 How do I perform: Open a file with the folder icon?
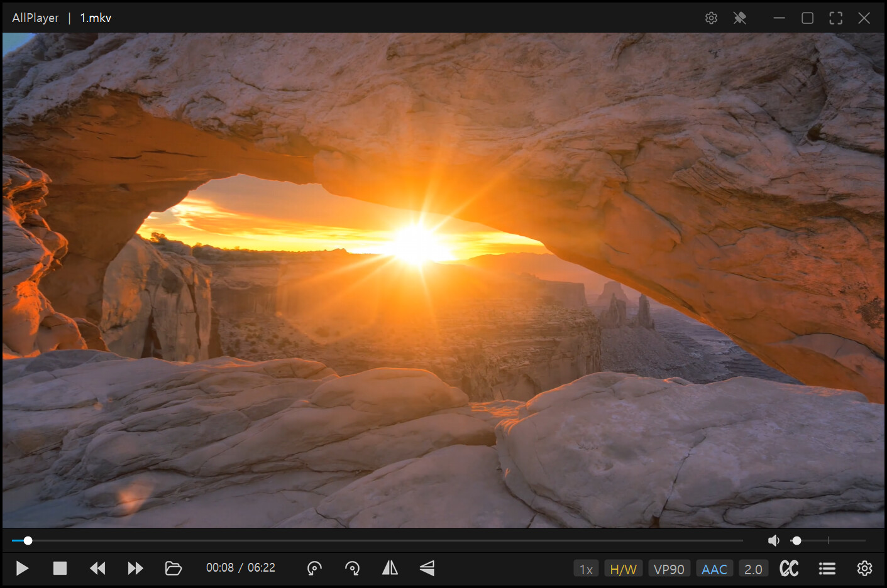(x=173, y=569)
